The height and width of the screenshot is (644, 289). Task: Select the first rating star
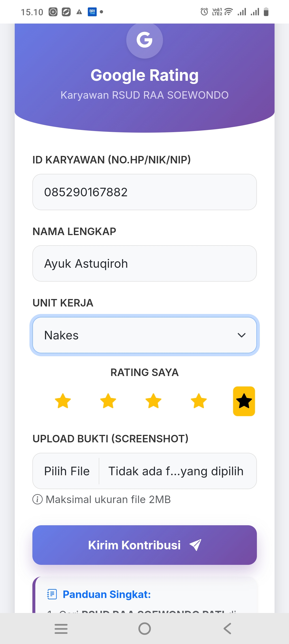(x=63, y=401)
